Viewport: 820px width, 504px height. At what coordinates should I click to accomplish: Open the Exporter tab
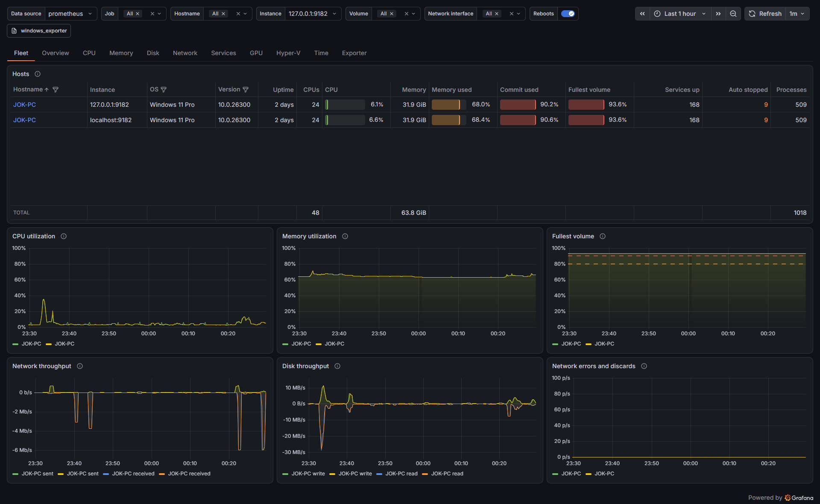coord(354,53)
